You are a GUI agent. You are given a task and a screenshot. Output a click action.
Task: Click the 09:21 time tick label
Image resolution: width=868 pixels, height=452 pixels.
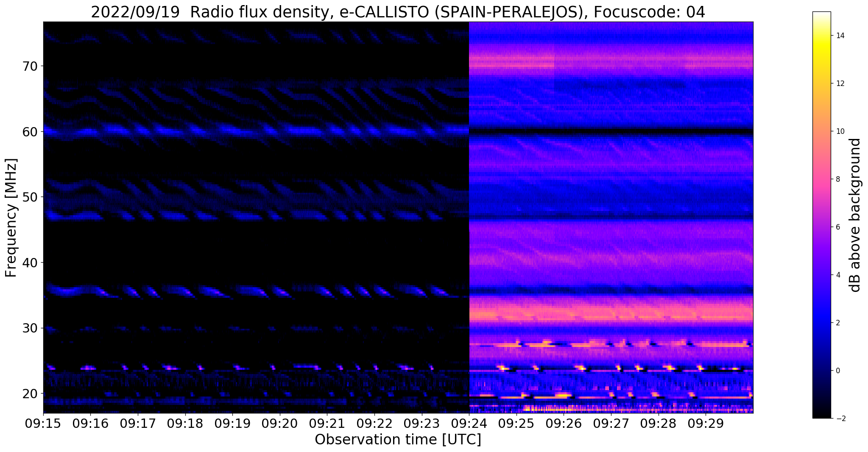click(x=327, y=424)
